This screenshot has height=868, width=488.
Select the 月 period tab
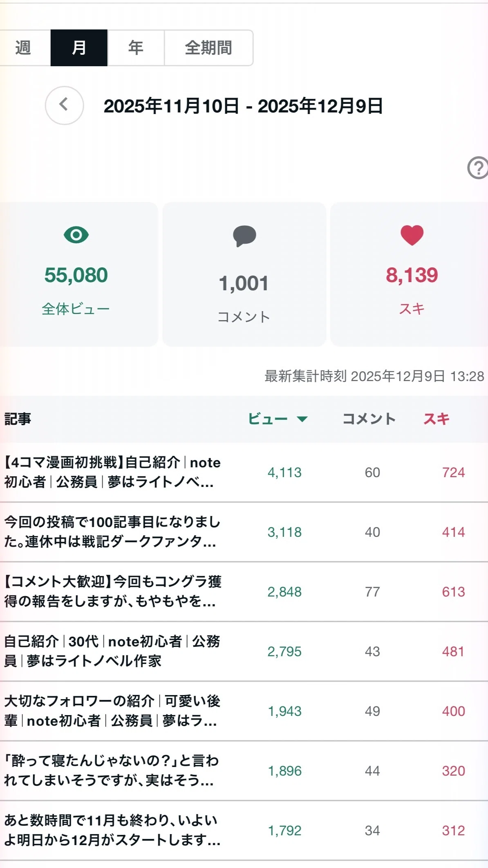pos(79,47)
